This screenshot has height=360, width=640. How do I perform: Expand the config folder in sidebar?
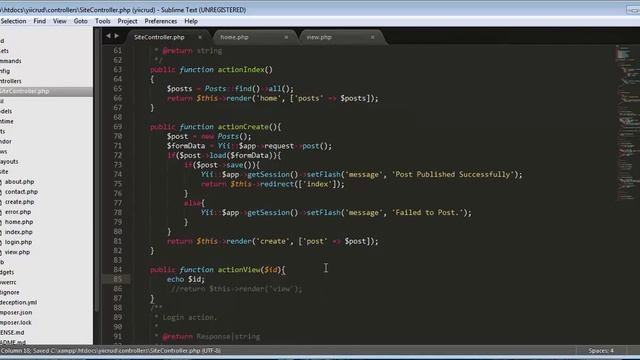pyautogui.click(x=5, y=71)
